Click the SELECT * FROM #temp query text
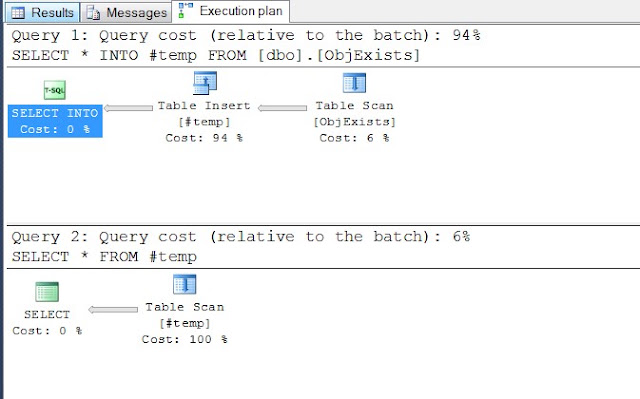The height and width of the screenshot is (399, 640). [104, 257]
